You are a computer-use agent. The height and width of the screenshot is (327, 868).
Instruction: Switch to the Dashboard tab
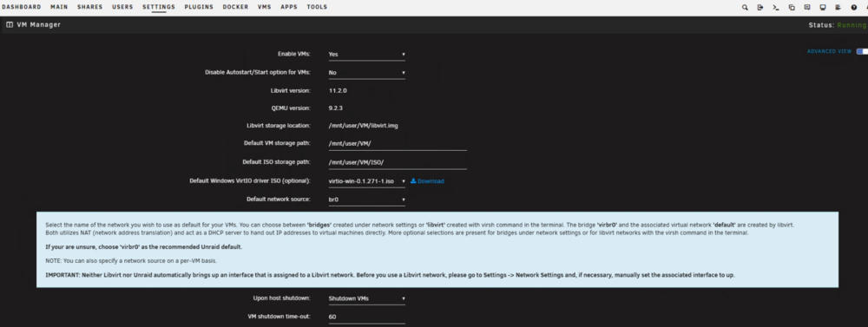tap(22, 7)
